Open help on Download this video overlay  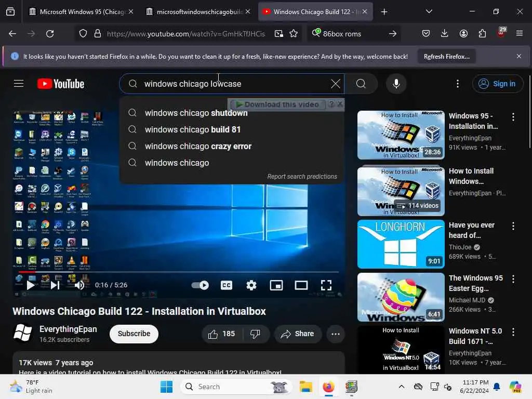coord(331,104)
